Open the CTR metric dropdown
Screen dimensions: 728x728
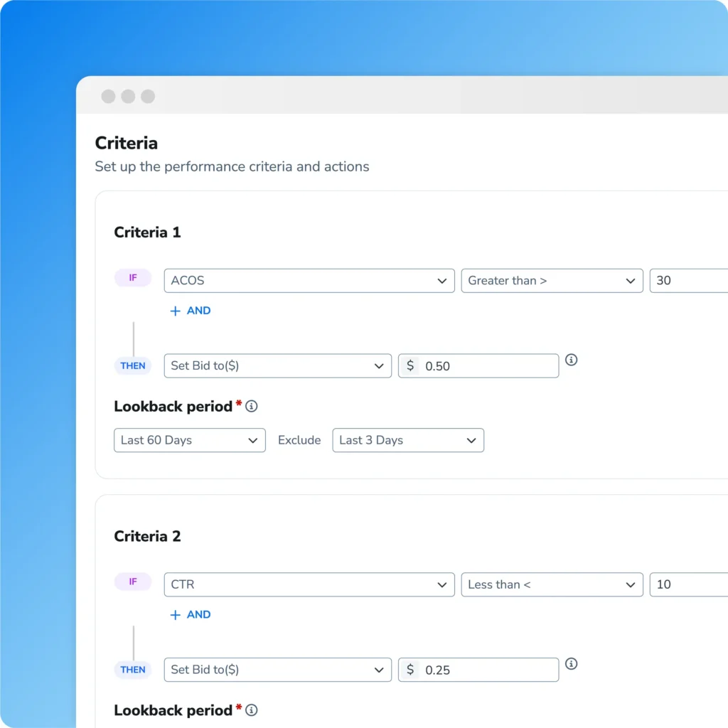[309, 584]
